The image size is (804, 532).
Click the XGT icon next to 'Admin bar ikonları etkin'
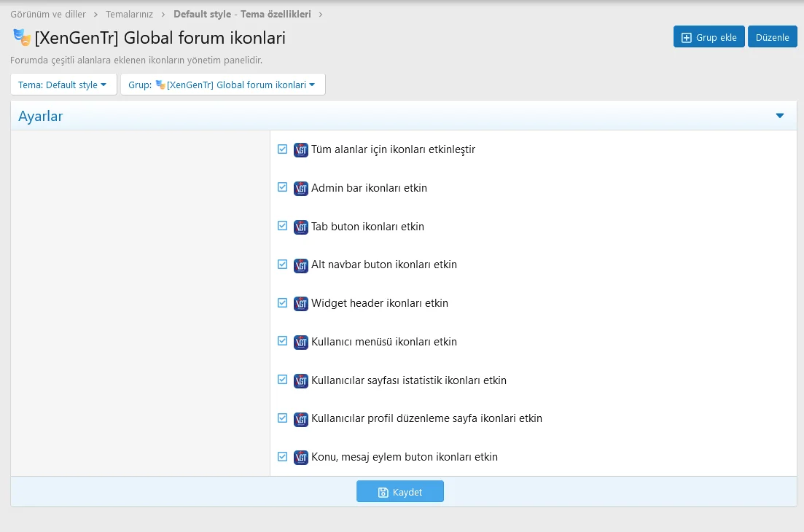pos(300,188)
